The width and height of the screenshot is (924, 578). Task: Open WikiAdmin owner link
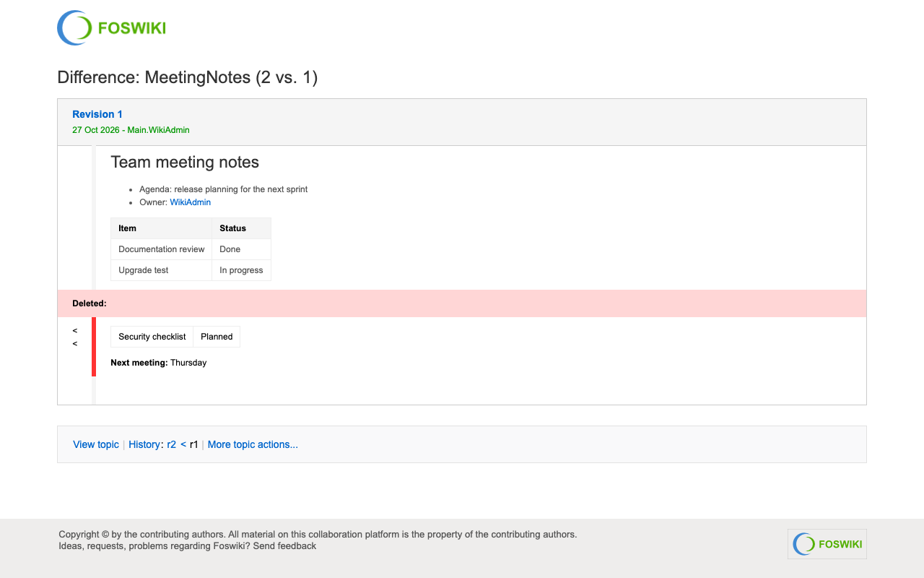191,202
